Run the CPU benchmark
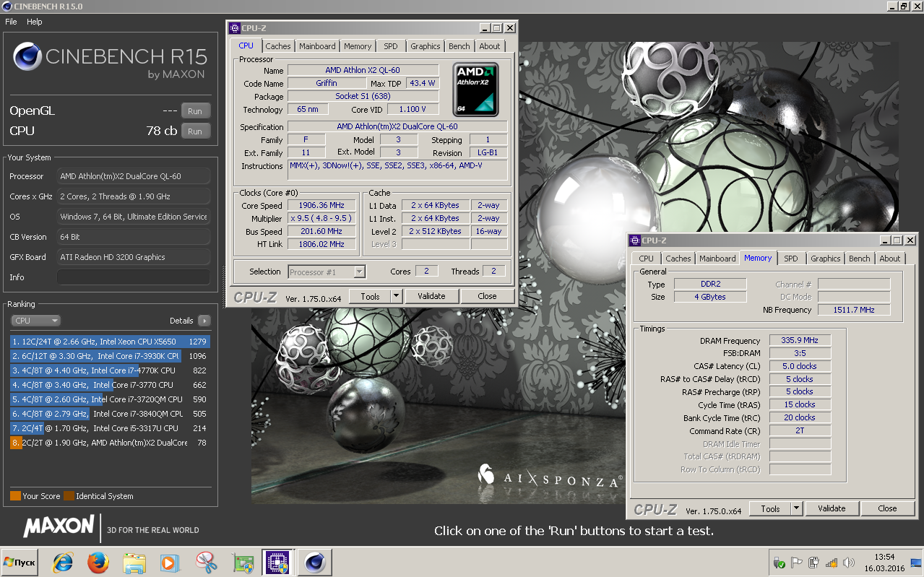 click(x=195, y=131)
